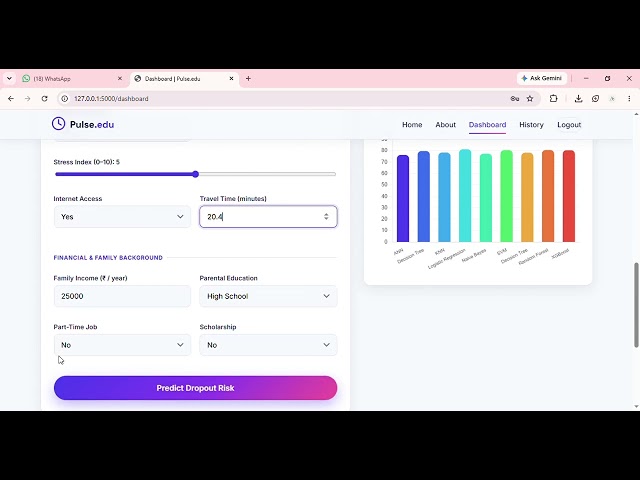The image size is (640, 480).
Task: Close the Dashboard | Pulse.edu tab
Action: pos(231,78)
